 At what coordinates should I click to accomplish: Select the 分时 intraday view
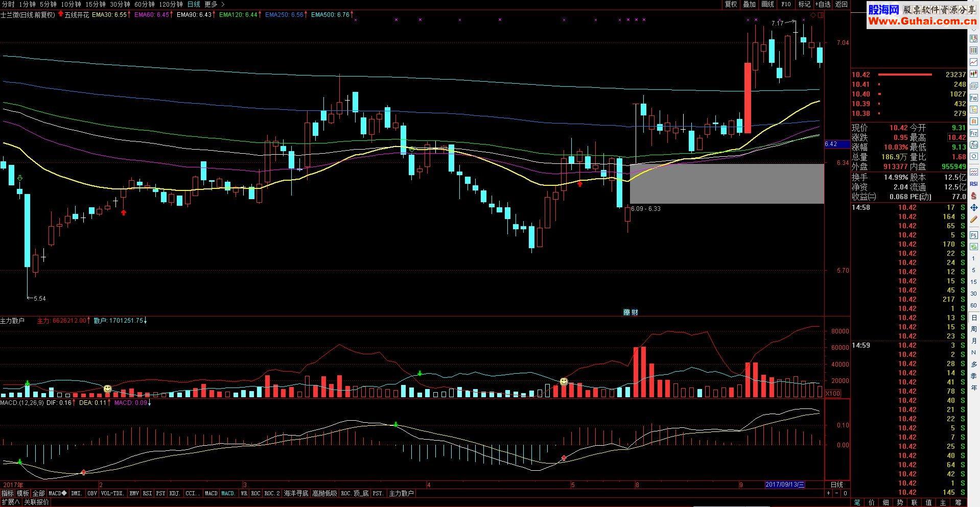(x=8, y=4)
